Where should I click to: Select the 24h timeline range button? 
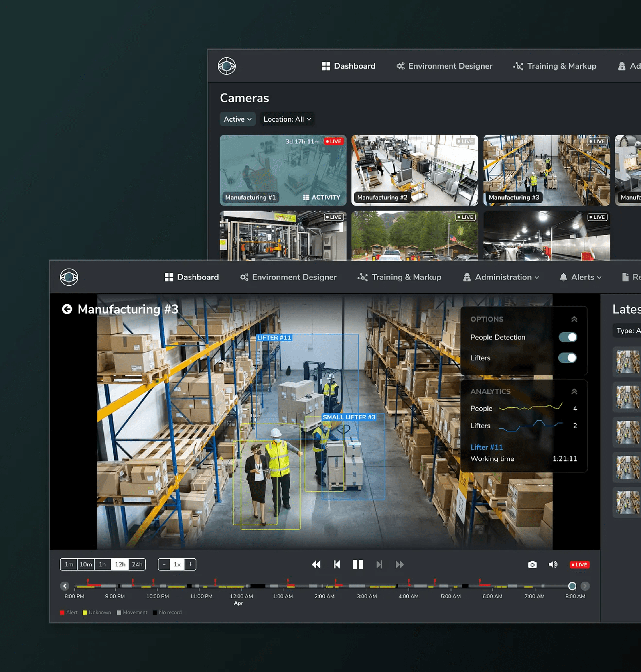[x=137, y=564]
